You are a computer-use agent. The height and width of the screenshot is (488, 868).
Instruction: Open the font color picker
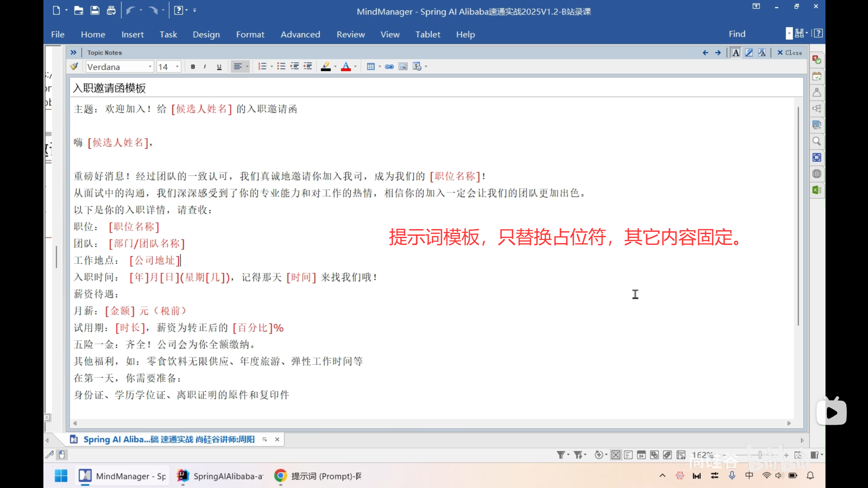[346, 66]
